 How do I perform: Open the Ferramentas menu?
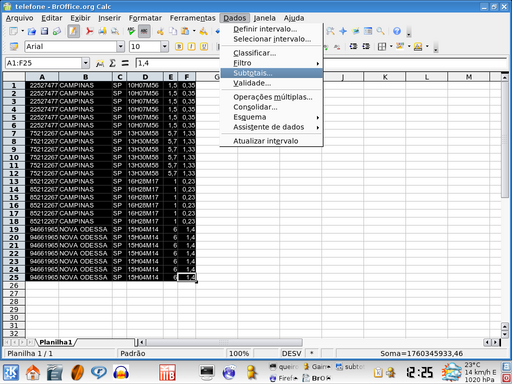193,18
